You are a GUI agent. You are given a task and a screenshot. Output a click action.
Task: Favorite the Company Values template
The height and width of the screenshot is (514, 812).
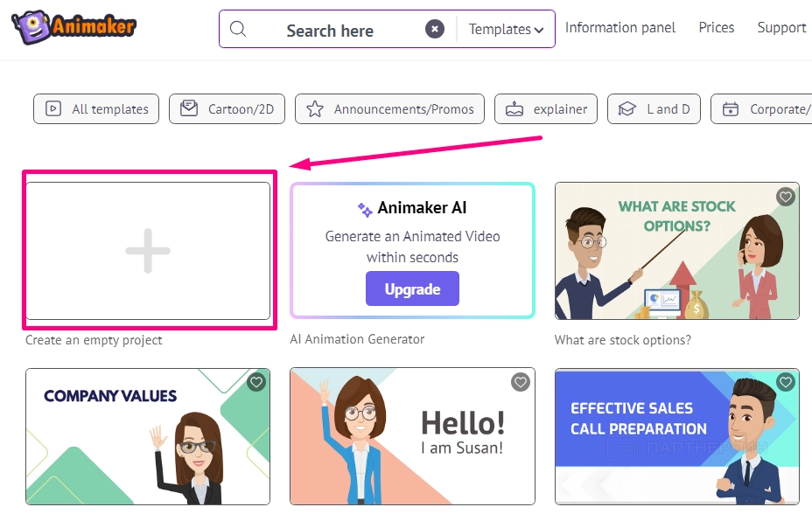pyautogui.click(x=256, y=383)
